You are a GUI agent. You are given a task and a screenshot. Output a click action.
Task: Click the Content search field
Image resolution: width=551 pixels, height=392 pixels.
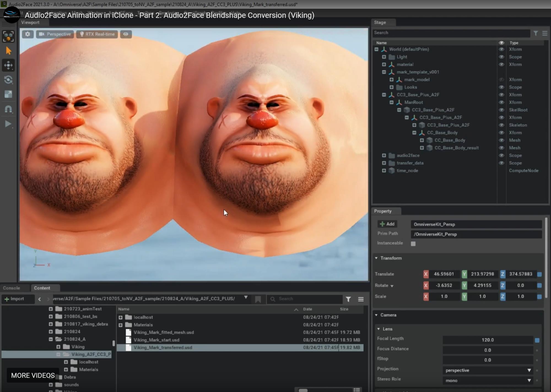[x=305, y=299]
